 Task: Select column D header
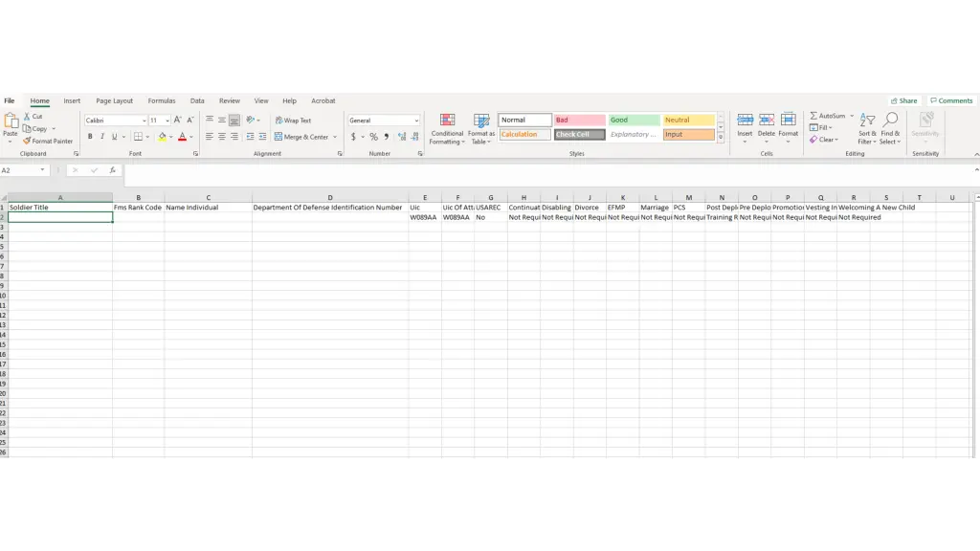(330, 197)
